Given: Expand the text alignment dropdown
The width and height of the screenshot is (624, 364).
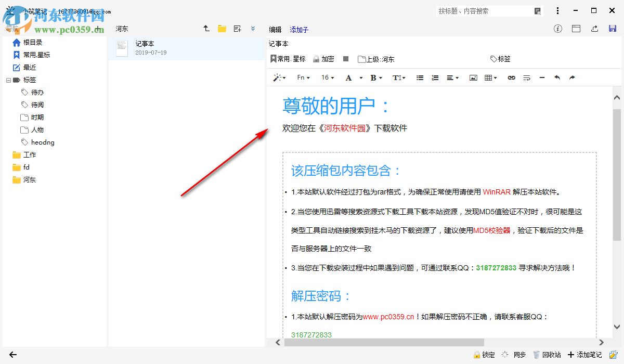Looking at the screenshot, I should coord(451,77).
